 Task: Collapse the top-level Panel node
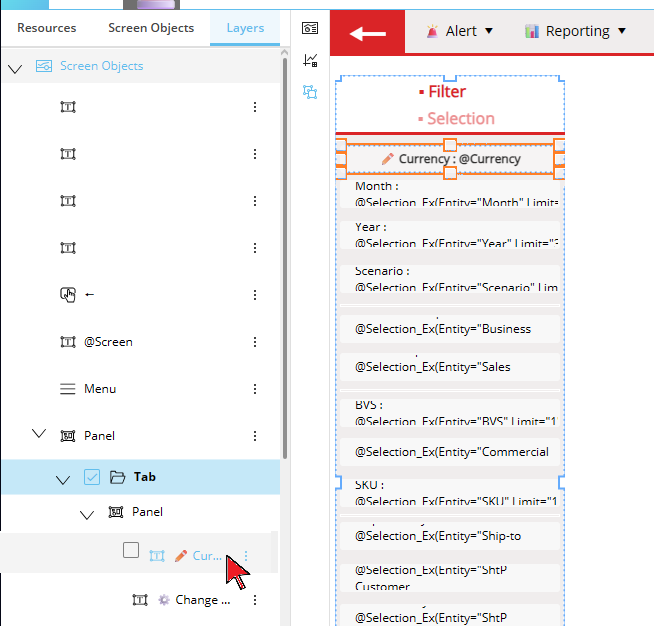pyautogui.click(x=39, y=434)
